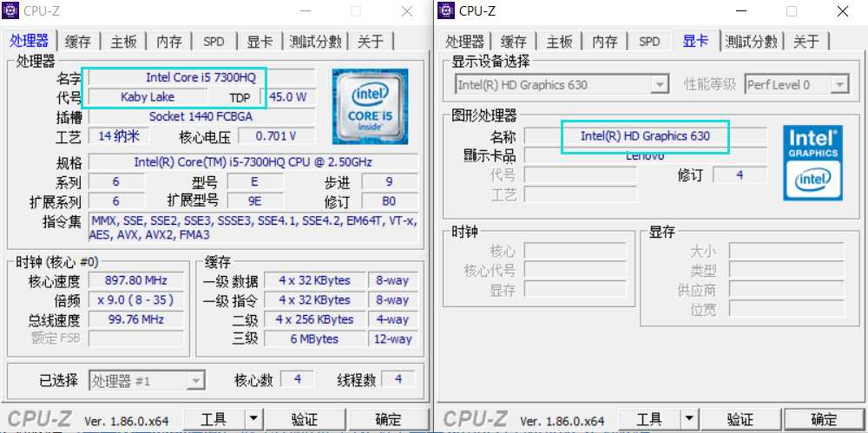Click the 线程数 value field
The image size is (868, 433).
point(398,380)
